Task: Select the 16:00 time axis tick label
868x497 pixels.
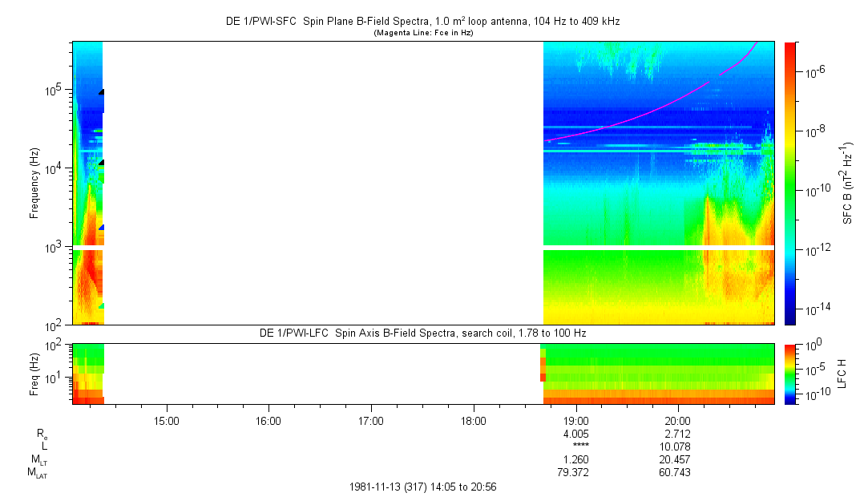Action: pyautogui.click(x=268, y=419)
